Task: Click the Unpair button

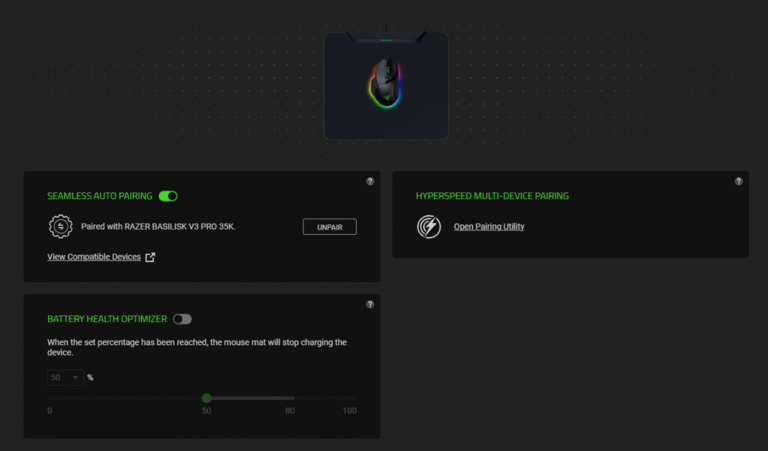Action: pos(330,227)
